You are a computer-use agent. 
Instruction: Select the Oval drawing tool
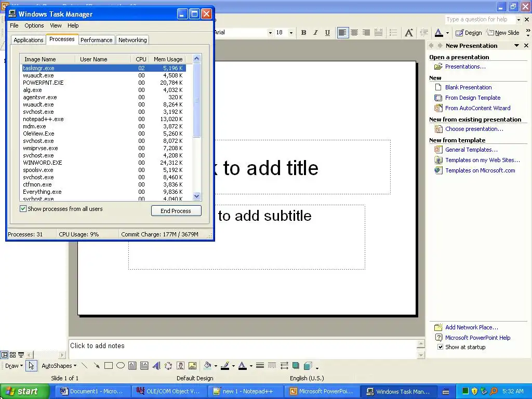(x=121, y=366)
